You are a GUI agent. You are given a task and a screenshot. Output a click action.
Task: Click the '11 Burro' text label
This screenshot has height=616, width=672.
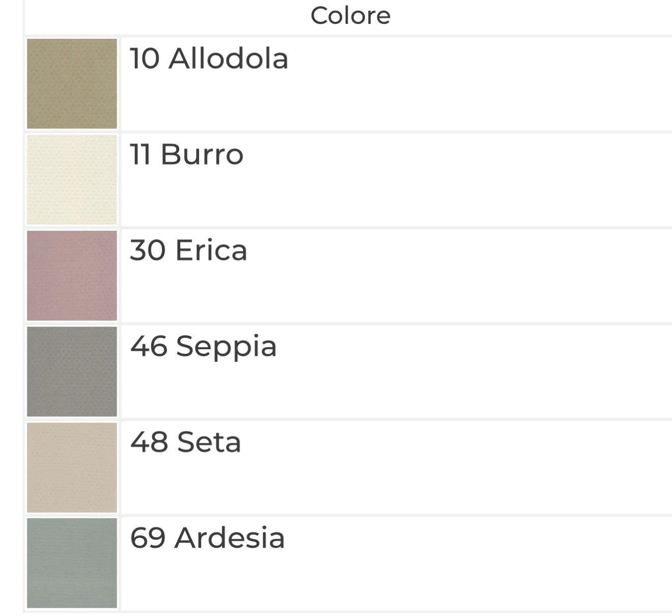tap(186, 154)
